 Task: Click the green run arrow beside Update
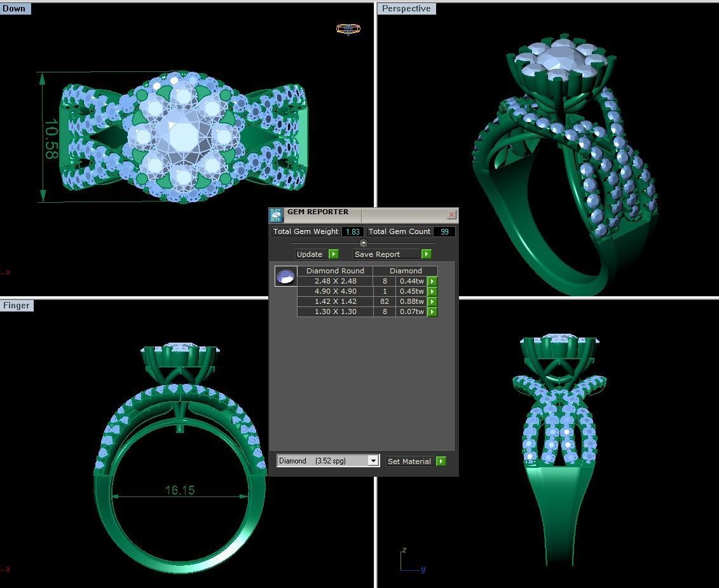coord(333,254)
